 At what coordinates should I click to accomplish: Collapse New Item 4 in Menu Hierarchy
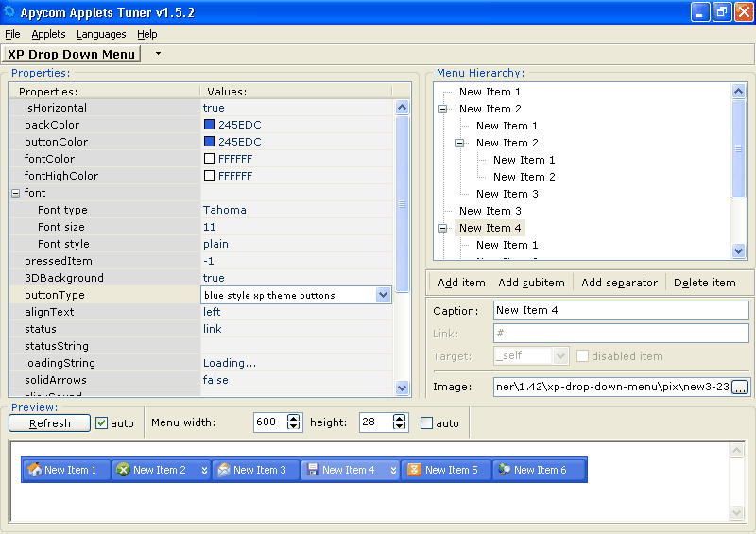point(443,228)
